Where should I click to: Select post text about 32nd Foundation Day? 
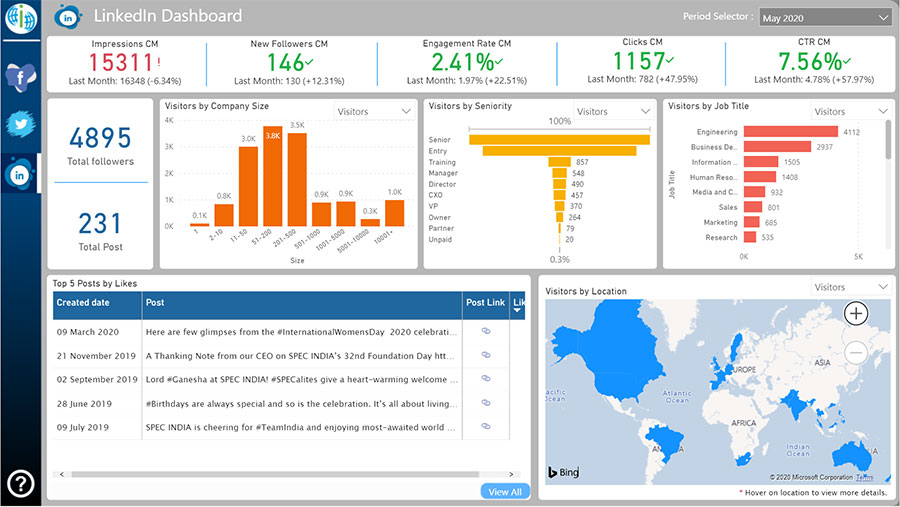point(300,356)
